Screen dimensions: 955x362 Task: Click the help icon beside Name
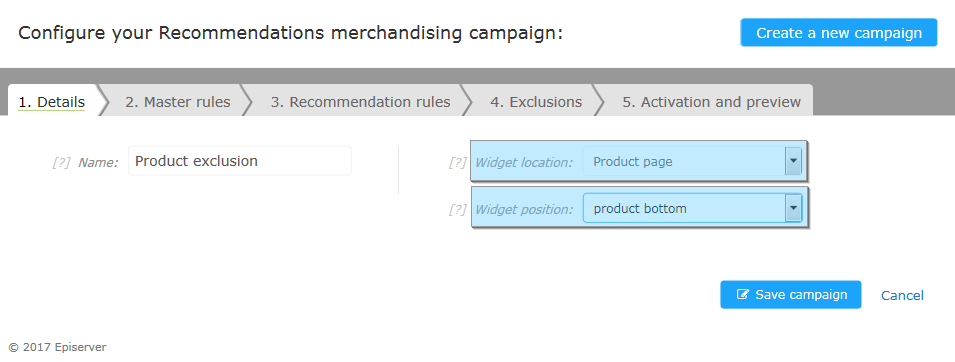click(x=61, y=163)
